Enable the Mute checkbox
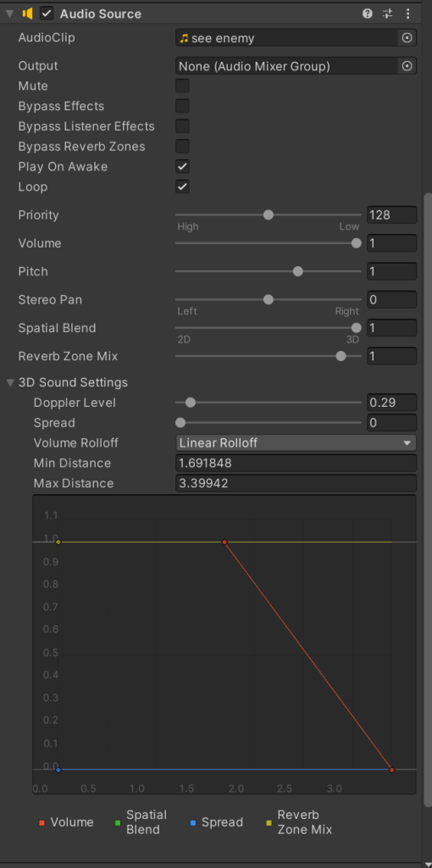 pos(182,86)
